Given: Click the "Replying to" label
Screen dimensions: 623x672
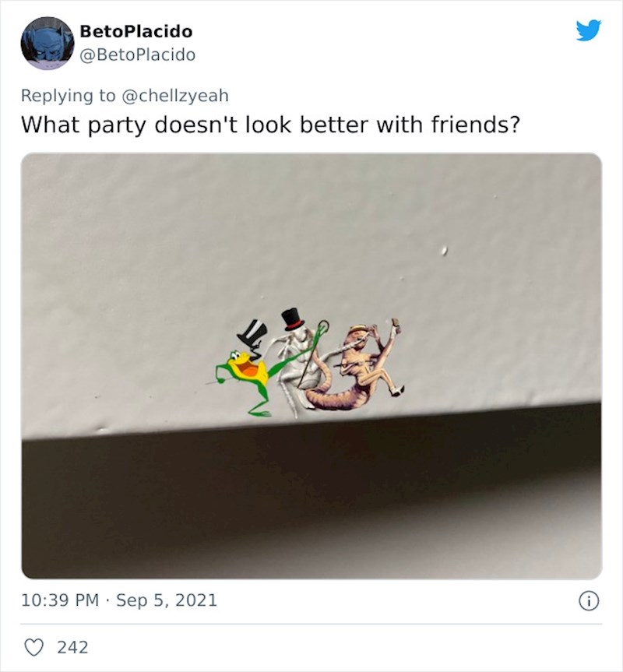Looking at the screenshot, I should tap(67, 95).
